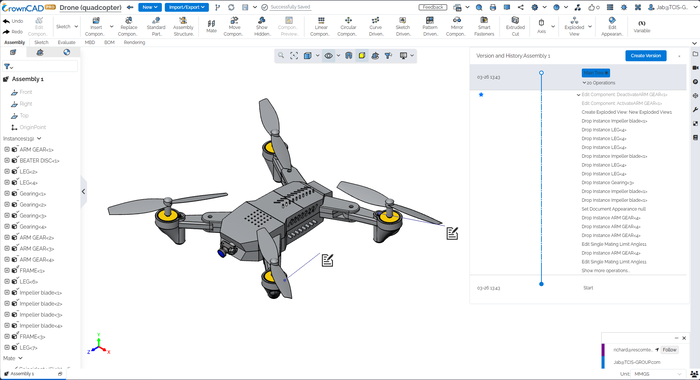Viewport: 700px width, 380px height.
Task: Click the save disk icon
Action: click(245, 7)
